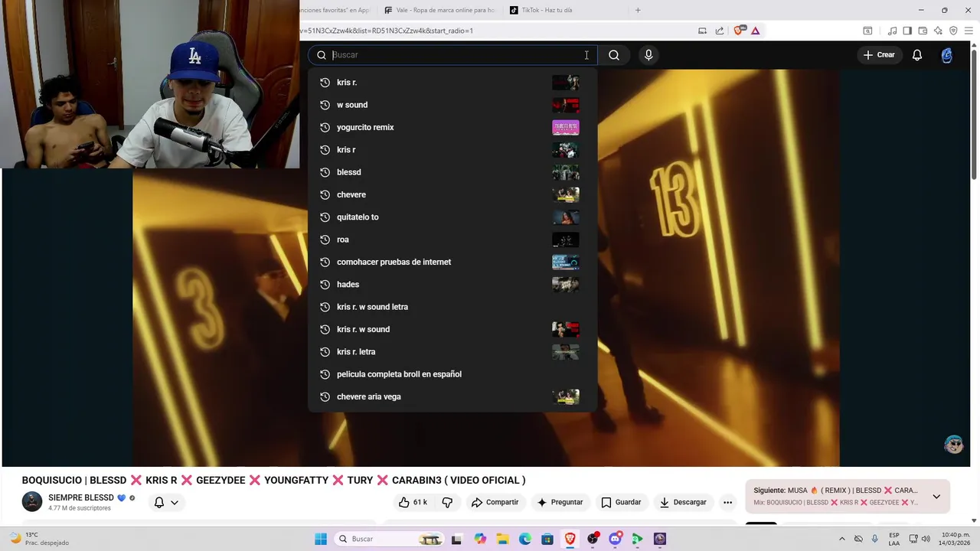Open Brave browser from taskbar
Image resolution: width=980 pixels, height=551 pixels.
(570, 539)
